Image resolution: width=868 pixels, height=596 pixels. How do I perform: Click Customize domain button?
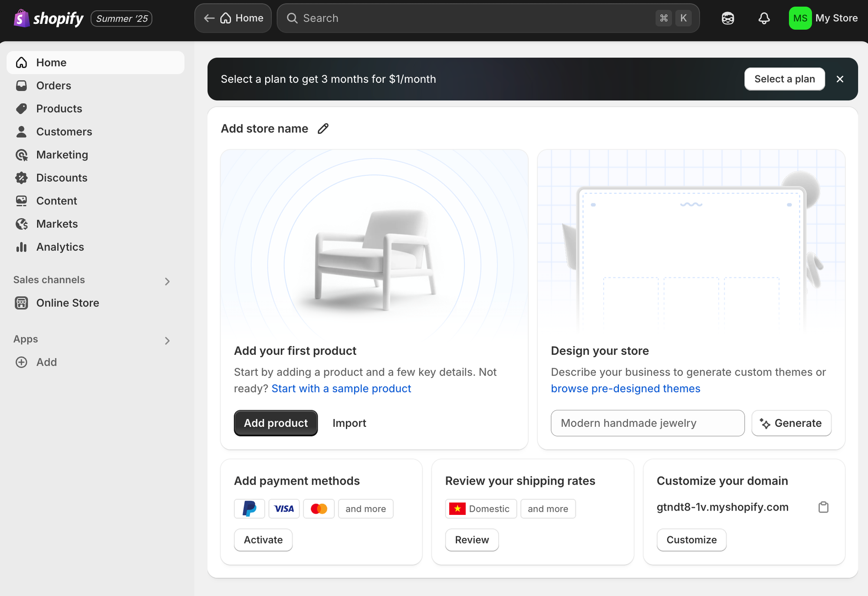pyautogui.click(x=691, y=540)
